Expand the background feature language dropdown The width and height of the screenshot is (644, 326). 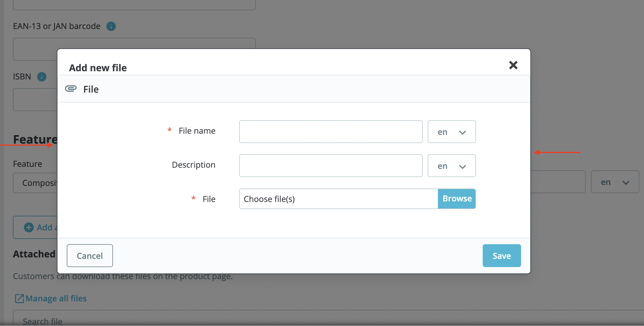[614, 182]
